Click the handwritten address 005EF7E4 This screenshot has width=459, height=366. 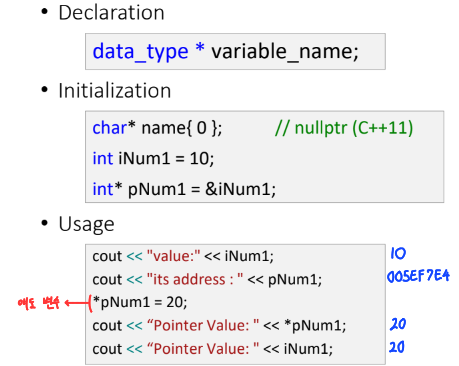(x=418, y=276)
